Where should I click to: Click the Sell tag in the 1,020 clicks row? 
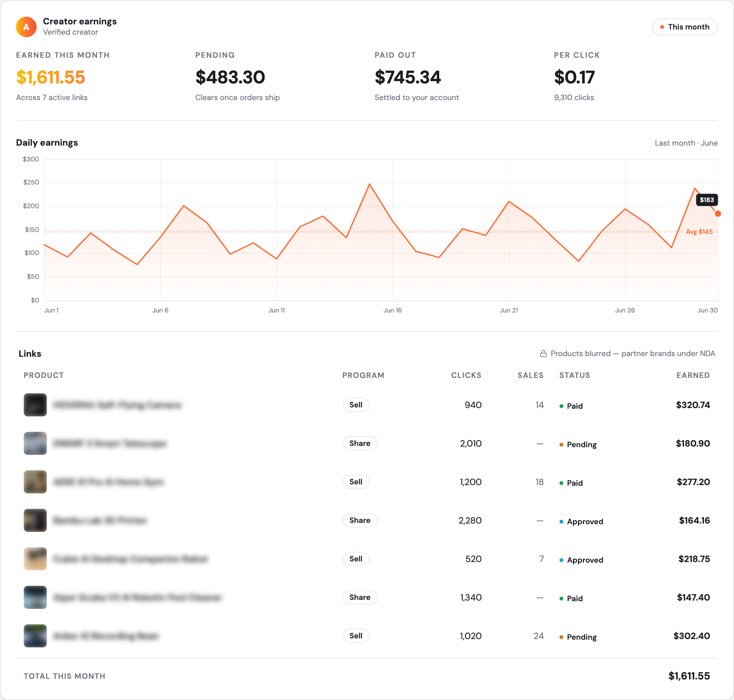coord(356,636)
